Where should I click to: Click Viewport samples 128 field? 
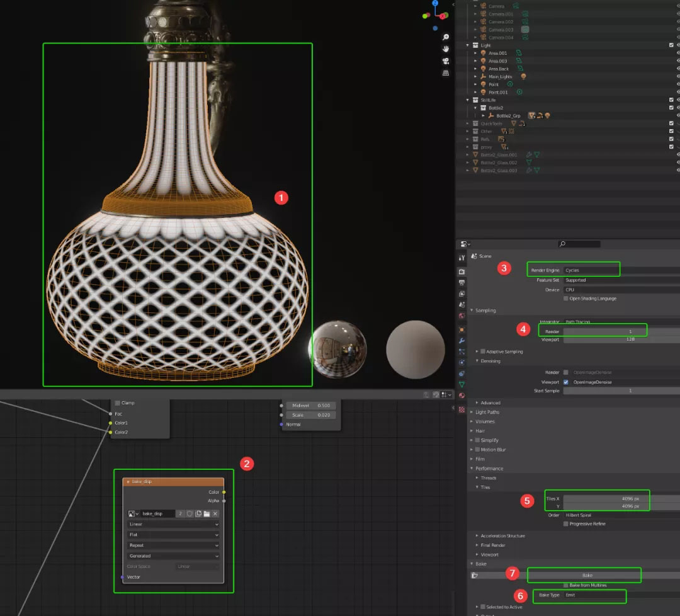click(x=621, y=339)
